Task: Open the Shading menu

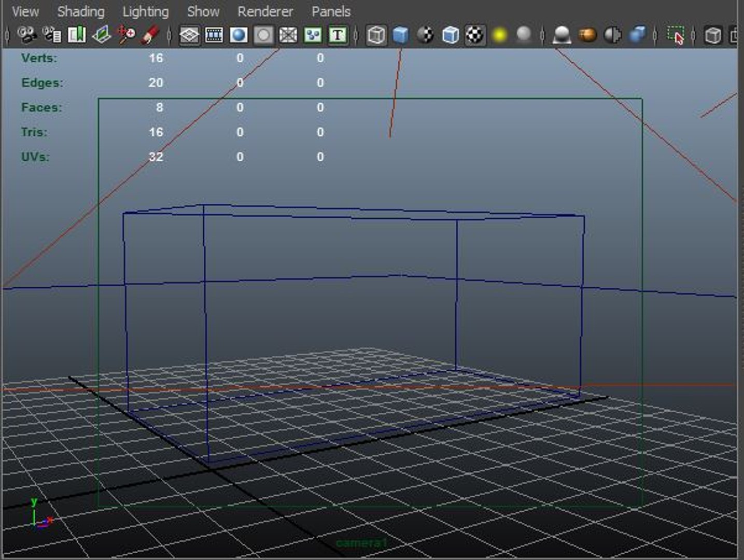Action: pyautogui.click(x=81, y=11)
